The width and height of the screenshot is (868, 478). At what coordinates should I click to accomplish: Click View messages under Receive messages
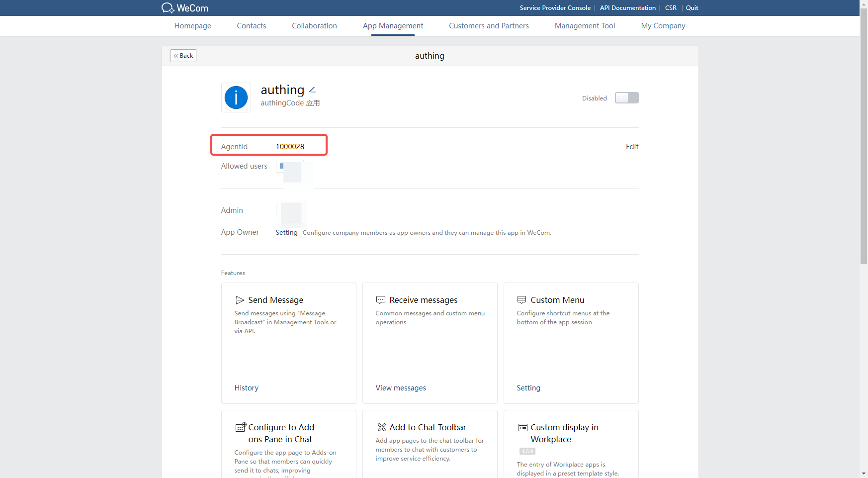[x=401, y=388]
